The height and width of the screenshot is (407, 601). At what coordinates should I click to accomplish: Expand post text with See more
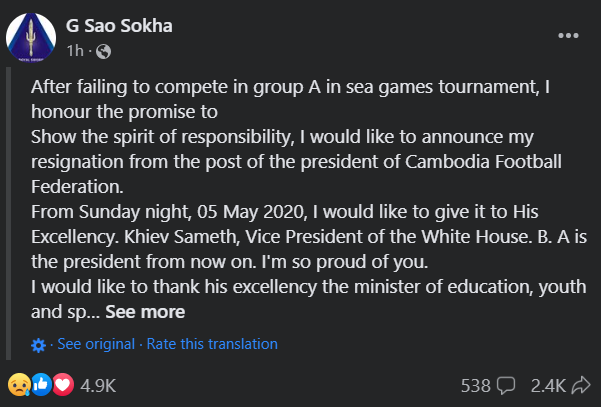145,312
